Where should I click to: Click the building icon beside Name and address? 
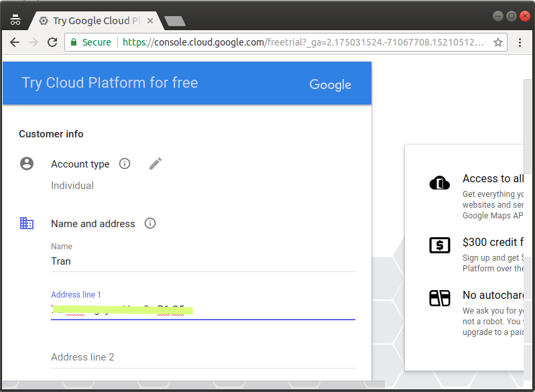[27, 223]
